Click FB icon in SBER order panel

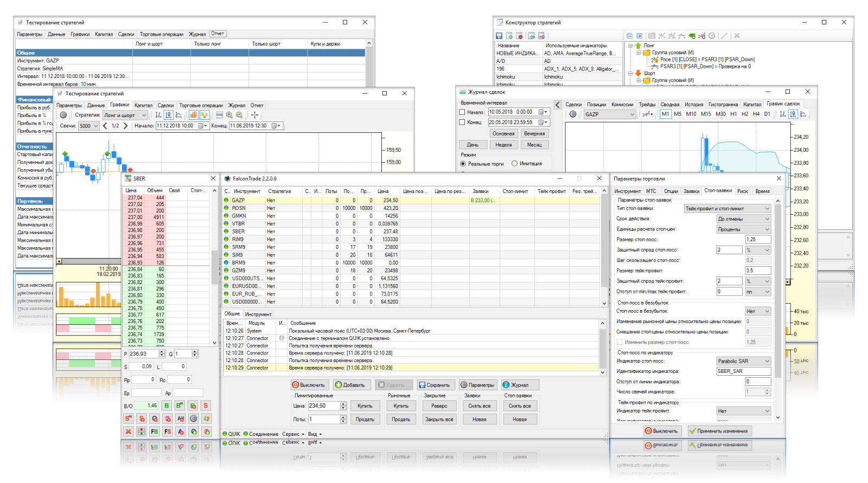click(x=154, y=432)
